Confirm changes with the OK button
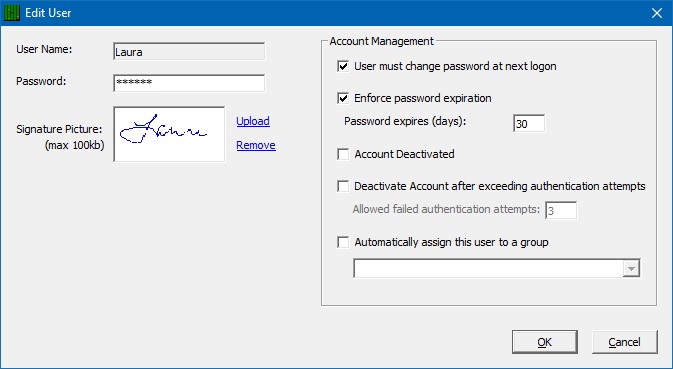 (x=545, y=342)
